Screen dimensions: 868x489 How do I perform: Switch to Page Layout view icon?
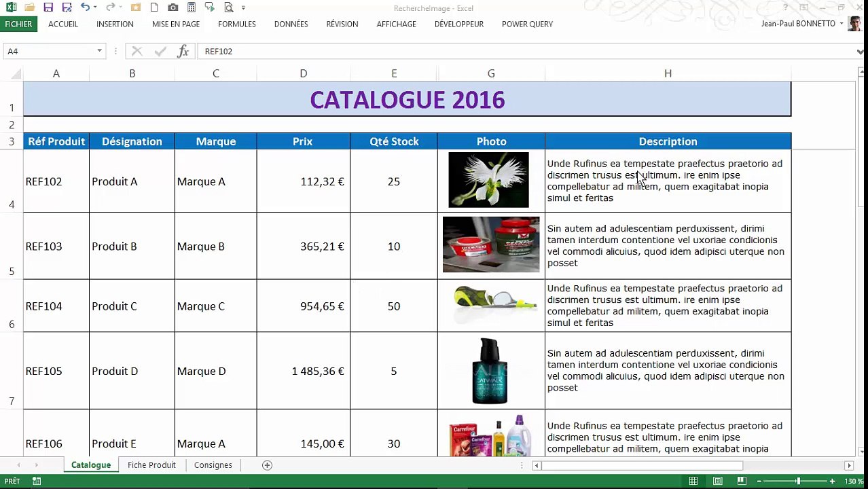pyautogui.click(x=718, y=482)
